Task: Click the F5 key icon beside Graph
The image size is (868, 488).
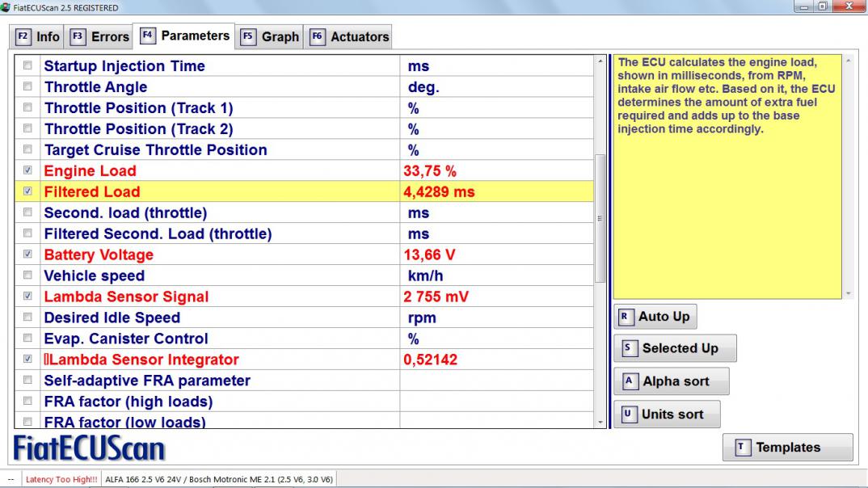Action: (248, 37)
